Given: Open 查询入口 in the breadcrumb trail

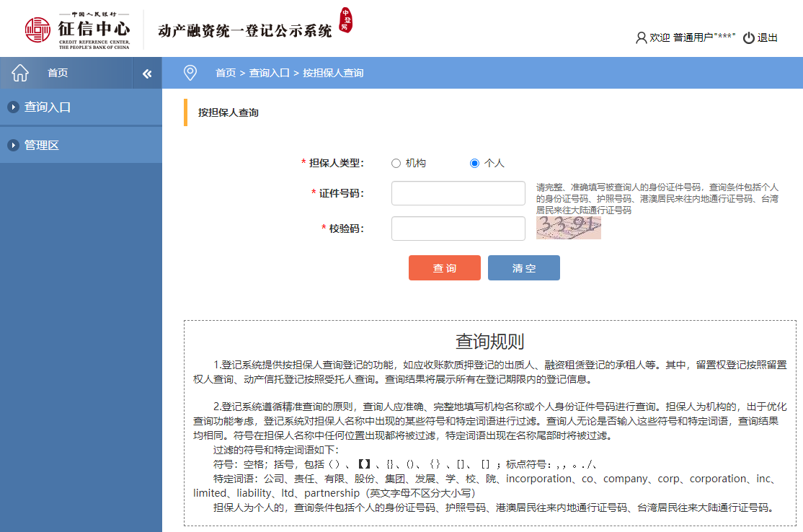Looking at the screenshot, I should pos(269,73).
